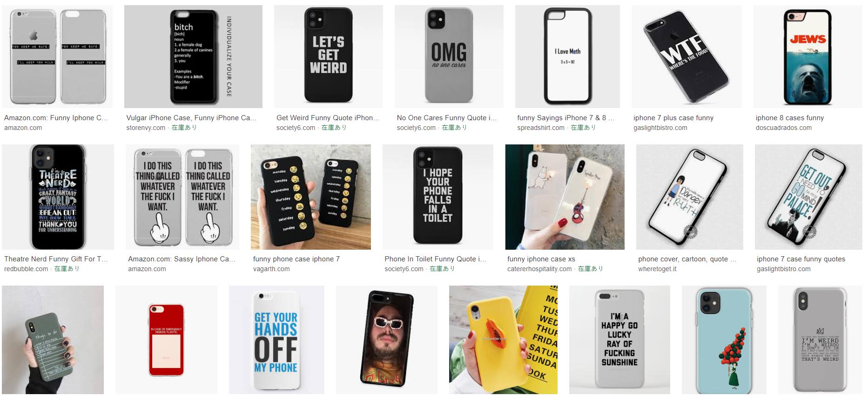Open the LET'S GET WEIRD phone case image
The height and width of the screenshot is (396, 868).
tap(328, 56)
